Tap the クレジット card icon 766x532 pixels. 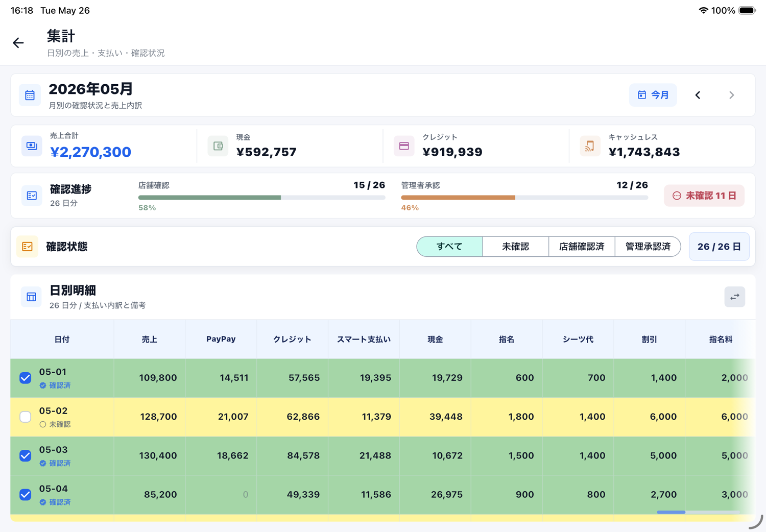click(404, 146)
